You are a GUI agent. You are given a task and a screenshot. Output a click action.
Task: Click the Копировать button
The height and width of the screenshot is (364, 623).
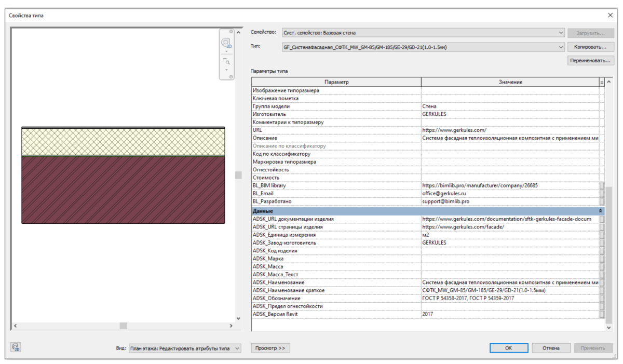tap(590, 47)
